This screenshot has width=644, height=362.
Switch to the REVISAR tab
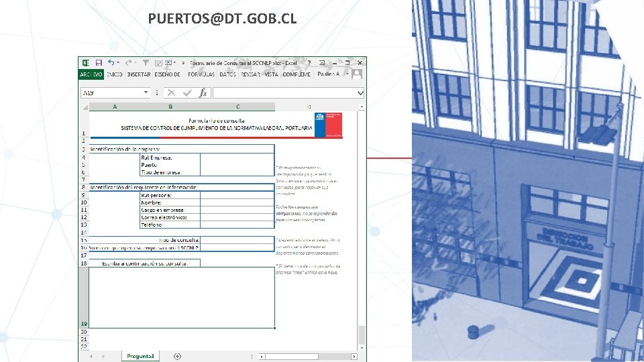click(x=250, y=74)
